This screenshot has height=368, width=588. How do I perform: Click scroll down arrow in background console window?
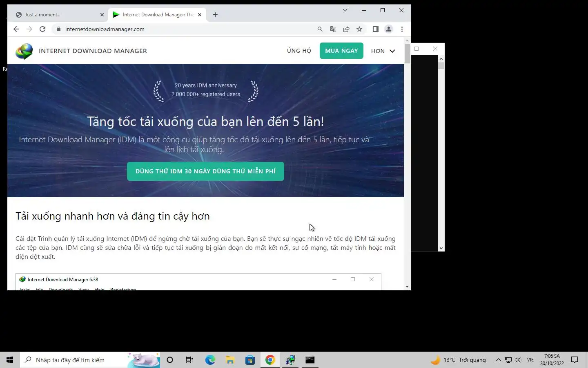tap(441, 248)
